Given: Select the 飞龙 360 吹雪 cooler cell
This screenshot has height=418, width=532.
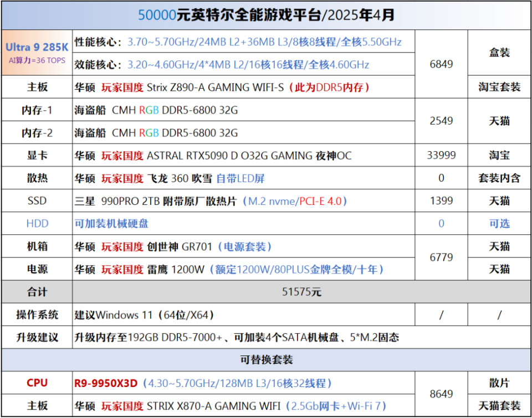Looking at the screenshot, I should (244, 178).
